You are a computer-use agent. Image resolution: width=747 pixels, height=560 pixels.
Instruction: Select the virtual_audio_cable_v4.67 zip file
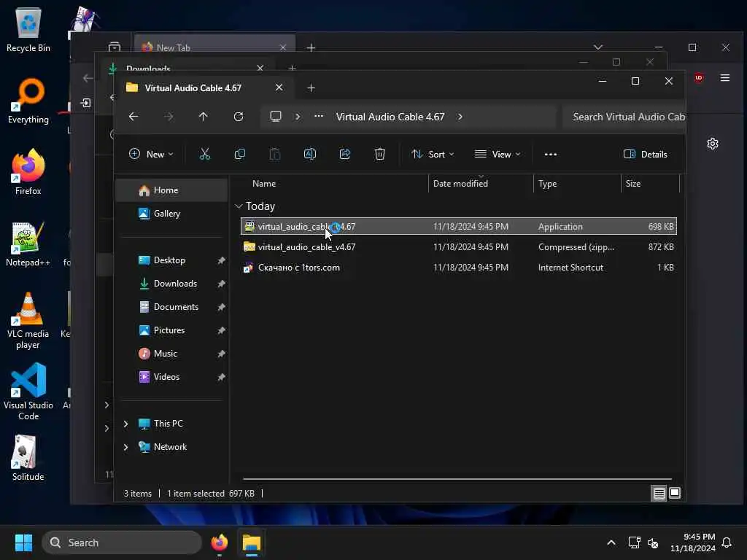tap(459, 246)
